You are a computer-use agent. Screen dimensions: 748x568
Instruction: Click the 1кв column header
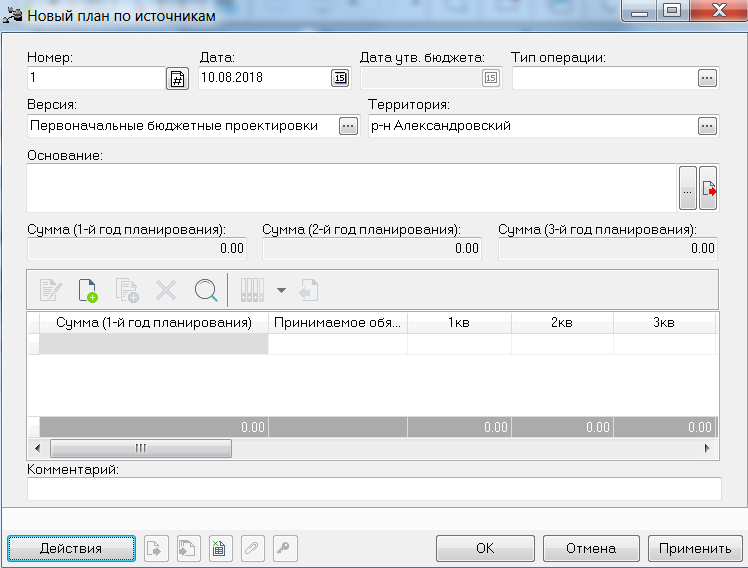pyautogui.click(x=459, y=323)
